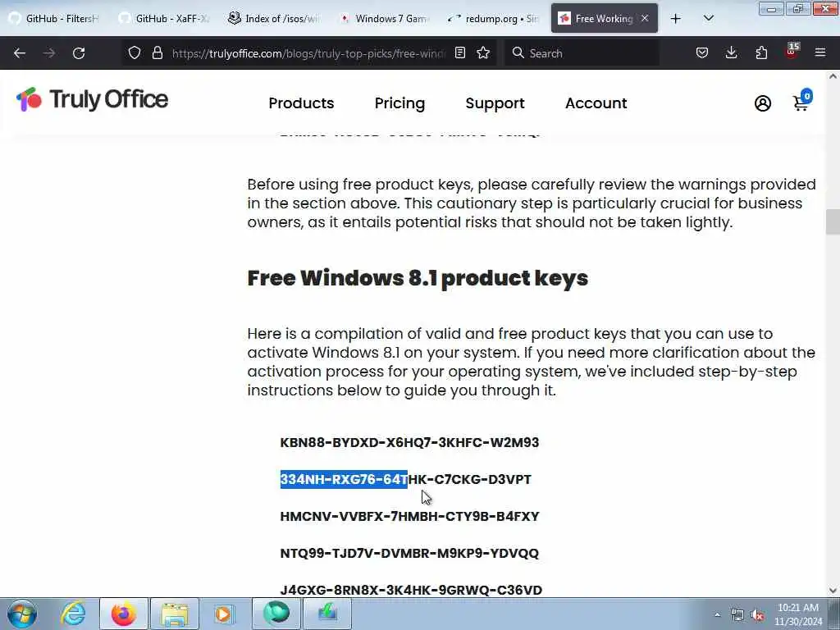The width and height of the screenshot is (840, 630).
Task: Click the last pinned taskbar application icon
Action: pos(327,614)
